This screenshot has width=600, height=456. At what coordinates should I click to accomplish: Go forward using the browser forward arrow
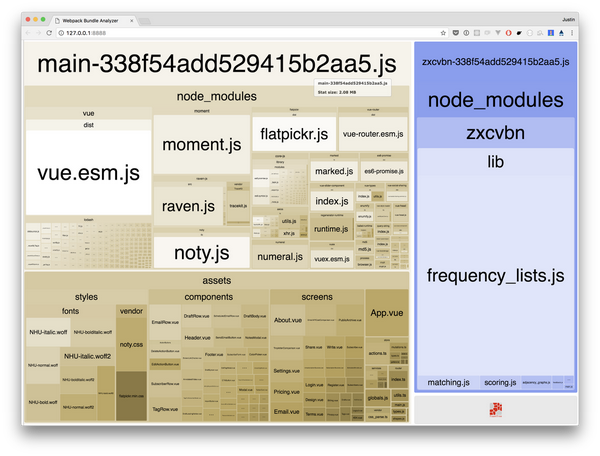click(x=38, y=33)
